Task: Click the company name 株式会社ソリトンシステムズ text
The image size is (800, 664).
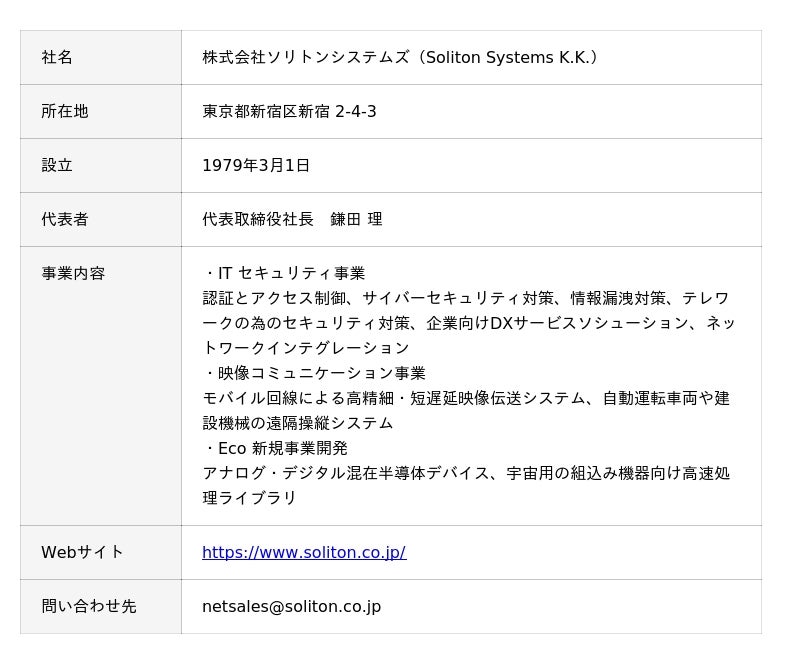Action: (x=305, y=57)
